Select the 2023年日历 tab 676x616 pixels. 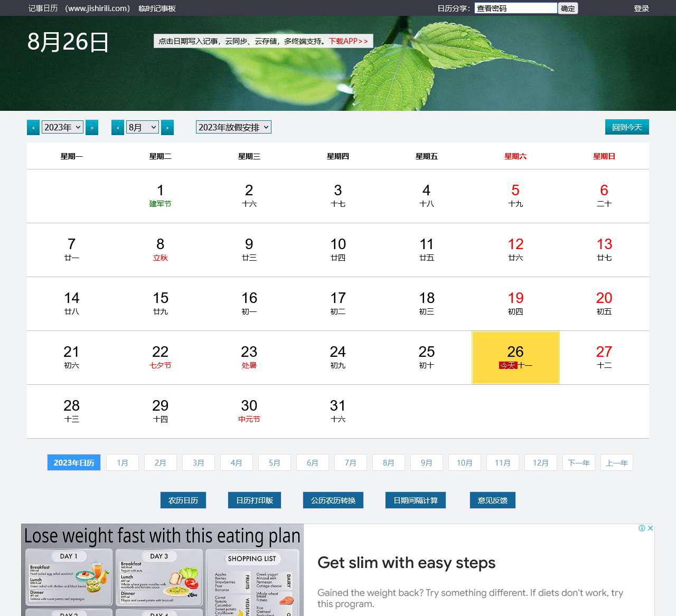(74, 462)
